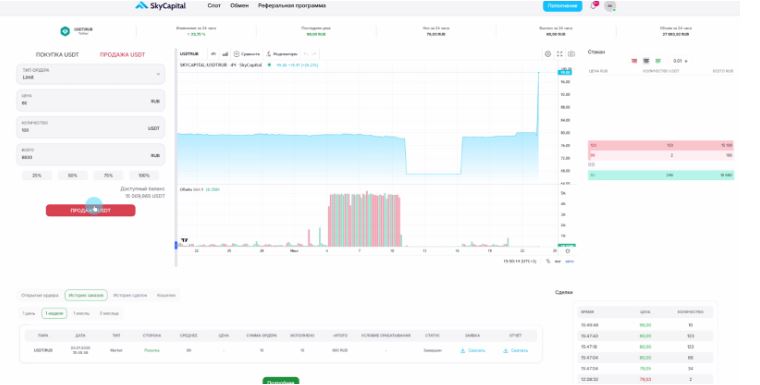The image size is (760, 385).
Task: Toggle log scale on chart
Action: (x=558, y=261)
